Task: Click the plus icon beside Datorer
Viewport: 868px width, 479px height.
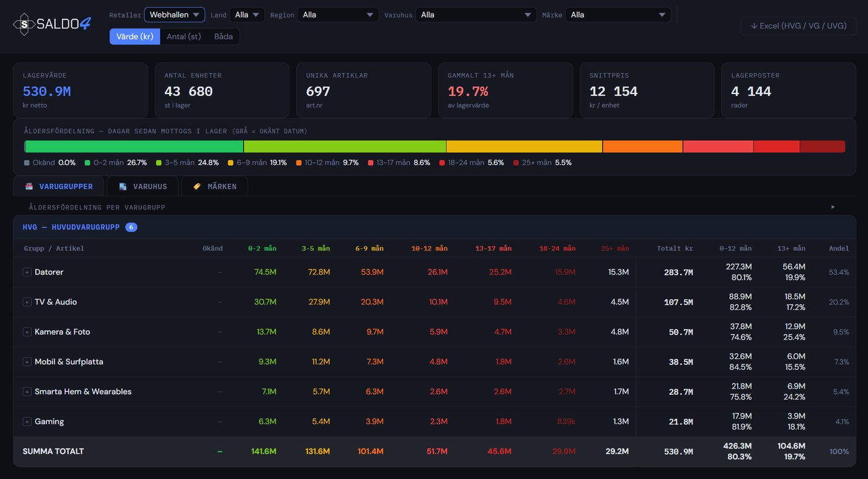Action: pyautogui.click(x=27, y=272)
